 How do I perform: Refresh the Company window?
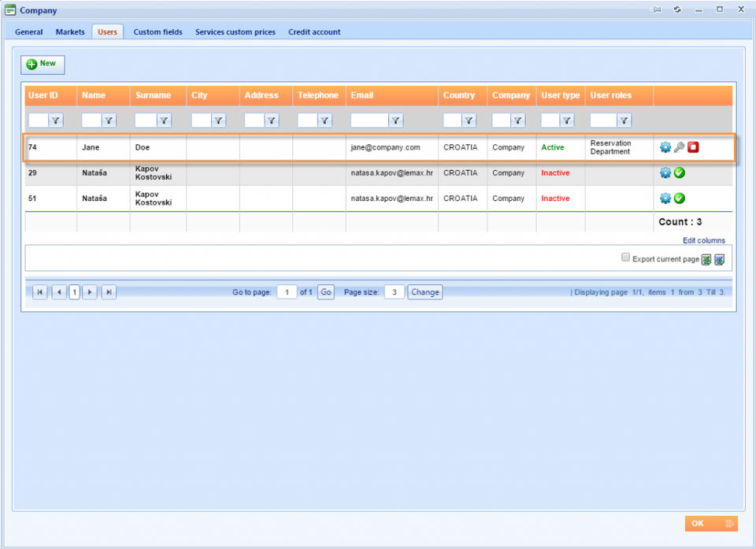[677, 9]
